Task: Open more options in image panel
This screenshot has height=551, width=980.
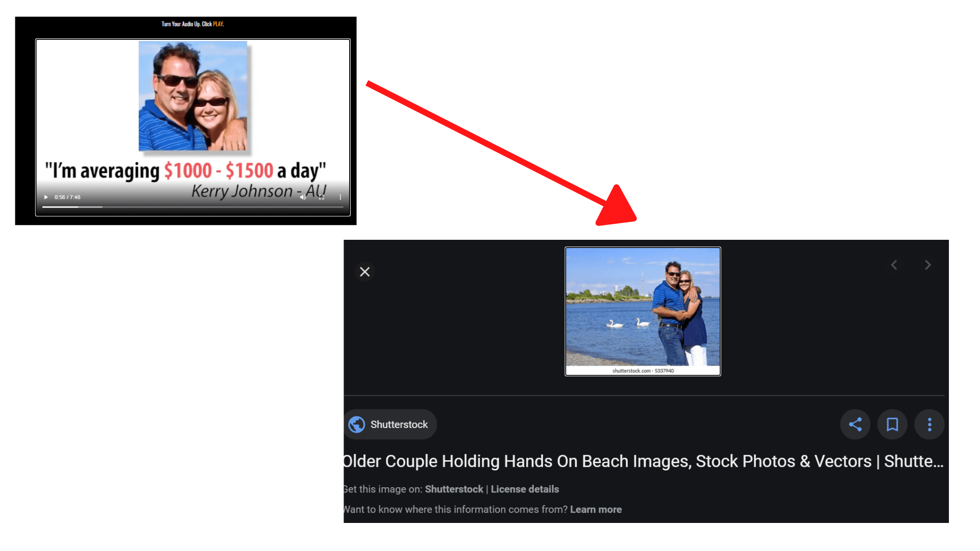Action: [x=929, y=424]
